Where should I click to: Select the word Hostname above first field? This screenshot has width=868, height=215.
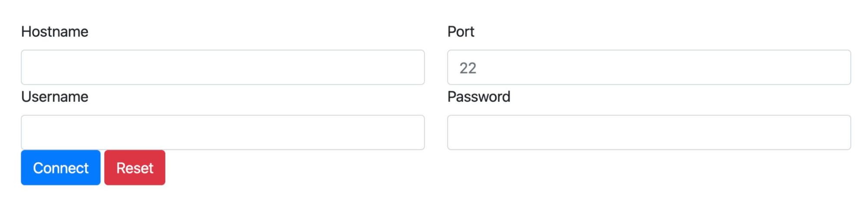coord(55,32)
